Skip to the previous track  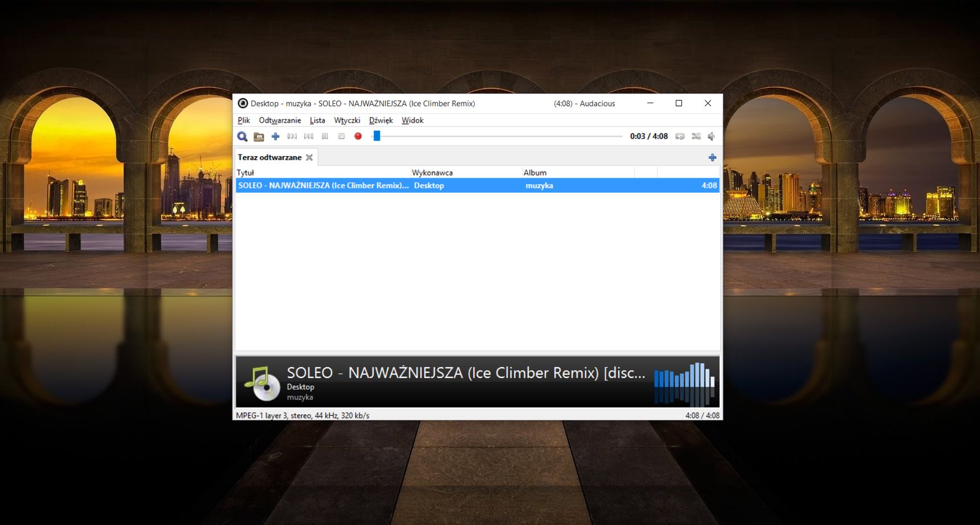[292, 136]
